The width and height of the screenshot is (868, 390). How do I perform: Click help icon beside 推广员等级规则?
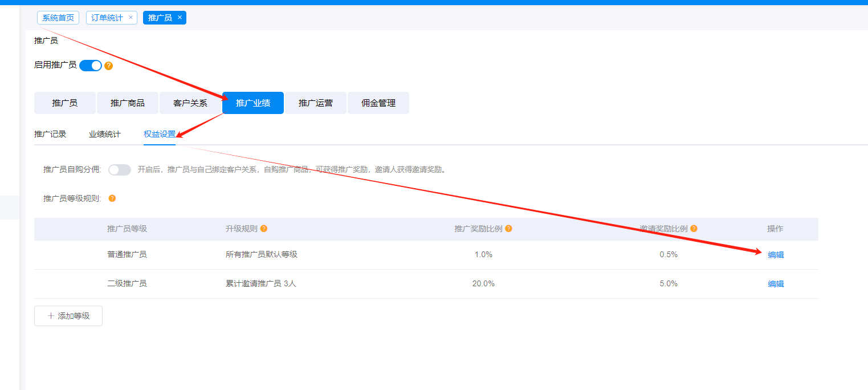pos(112,198)
